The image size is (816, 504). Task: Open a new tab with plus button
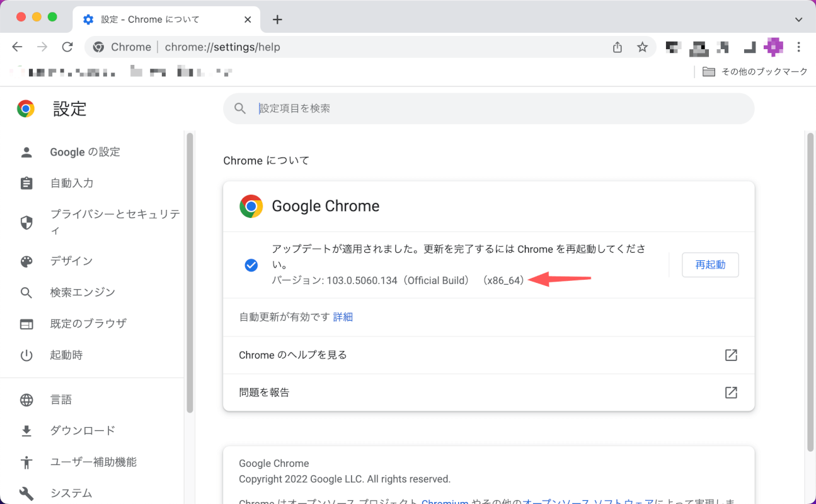pyautogui.click(x=277, y=20)
